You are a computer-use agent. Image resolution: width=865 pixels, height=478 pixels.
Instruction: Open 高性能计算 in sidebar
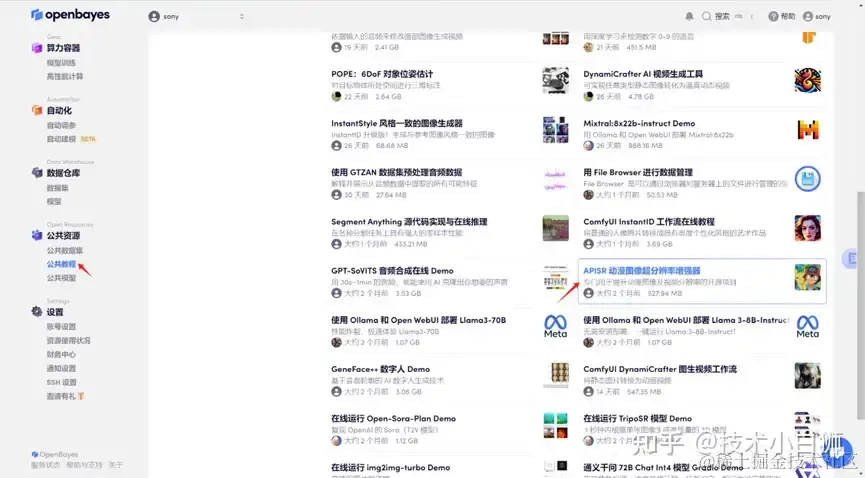(x=65, y=76)
